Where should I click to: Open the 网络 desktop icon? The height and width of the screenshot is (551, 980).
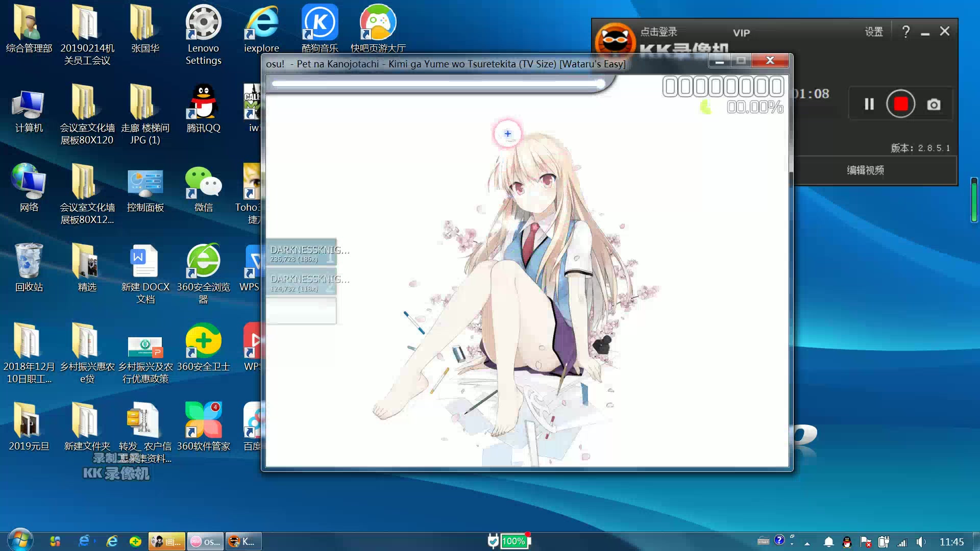[x=29, y=189]
